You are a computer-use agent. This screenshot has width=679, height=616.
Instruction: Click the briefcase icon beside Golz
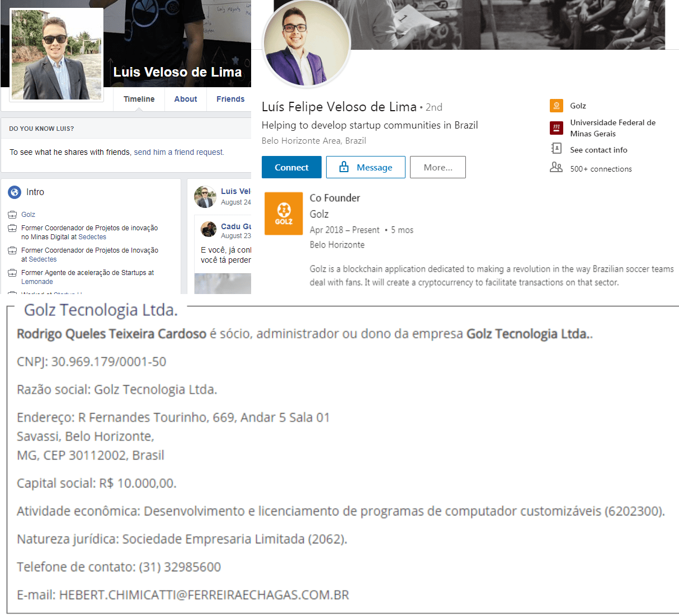pyautogui.click(x=12, y=215)
